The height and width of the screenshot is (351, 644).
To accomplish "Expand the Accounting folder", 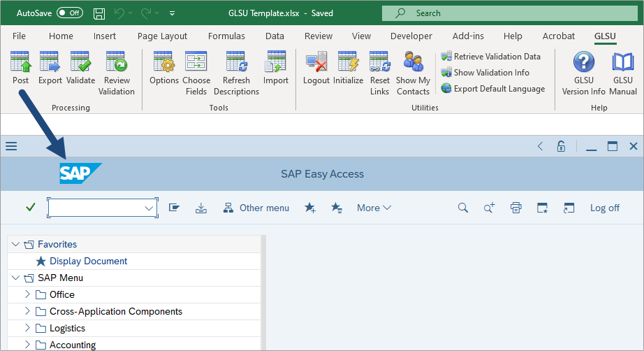I will point(27,345).
